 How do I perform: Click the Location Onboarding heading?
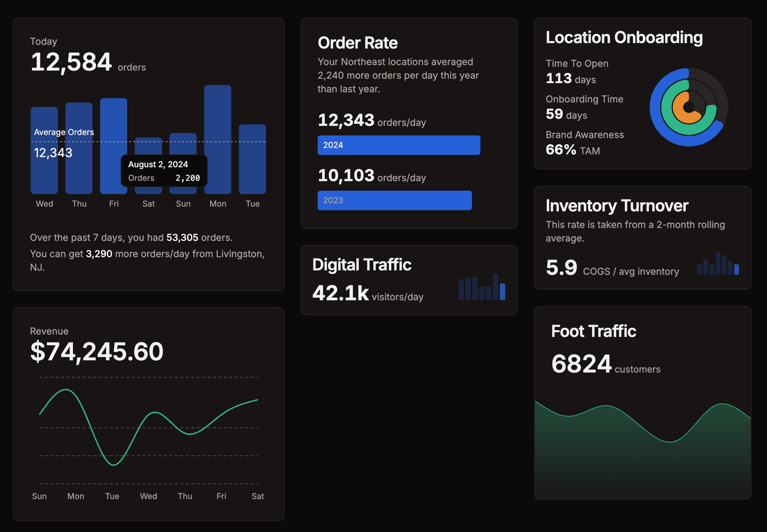tap(624, 37)
